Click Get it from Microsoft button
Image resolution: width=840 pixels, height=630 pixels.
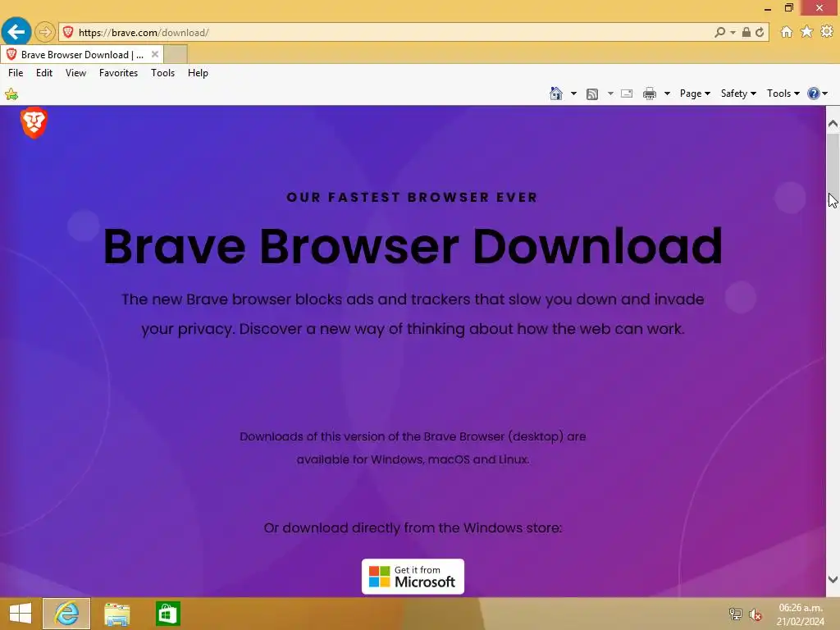click(x=413, y=577)
